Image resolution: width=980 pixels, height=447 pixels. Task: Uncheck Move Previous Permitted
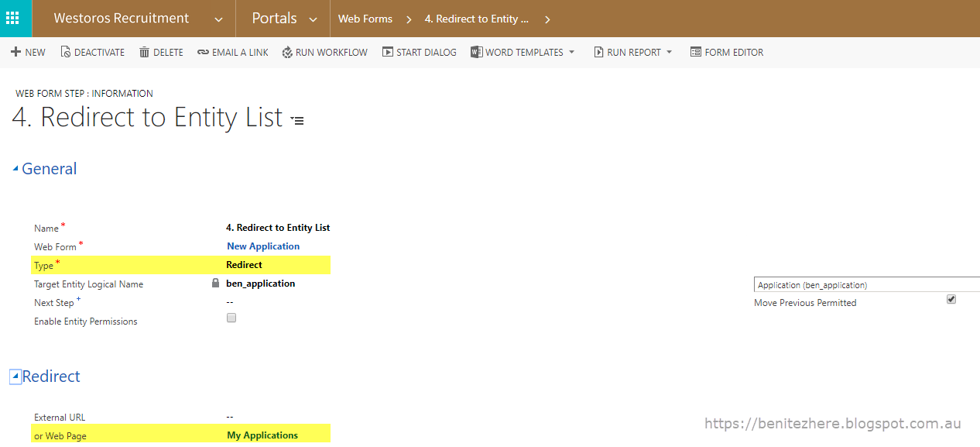[x=951, y=298]
